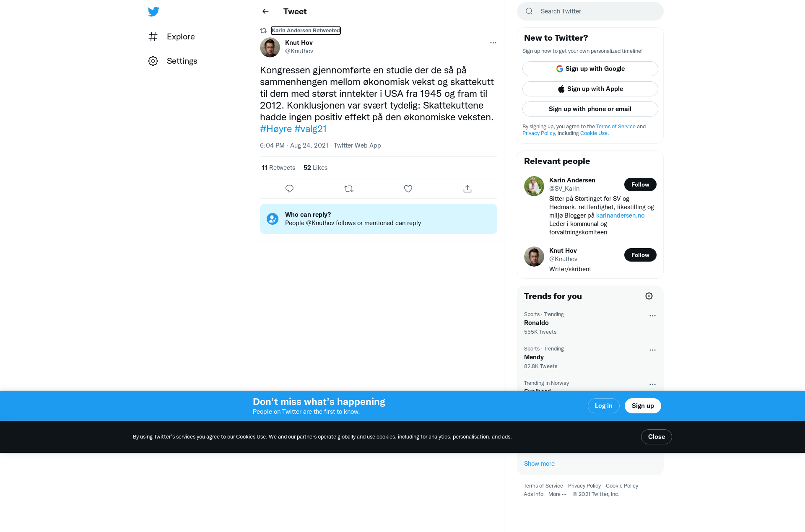Screen dimensions: 805x532
Task: Sign up with Google
Action: [x=590, y=69]
